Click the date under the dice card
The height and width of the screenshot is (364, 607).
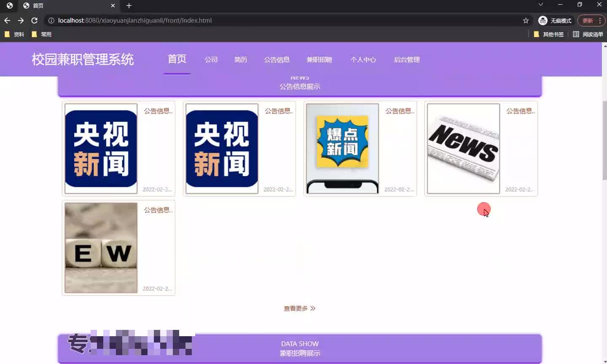pyautogui.click(x=157, y=289)
